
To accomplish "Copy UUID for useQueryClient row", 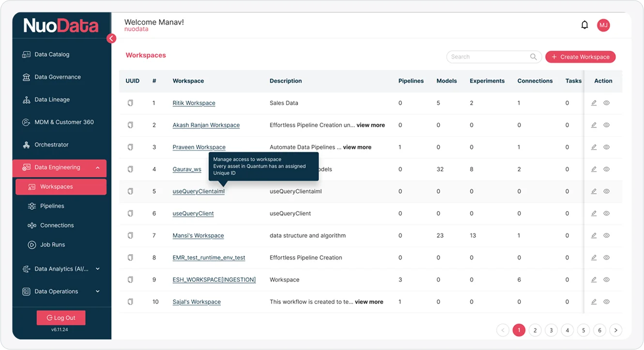I will coord(130,213).
